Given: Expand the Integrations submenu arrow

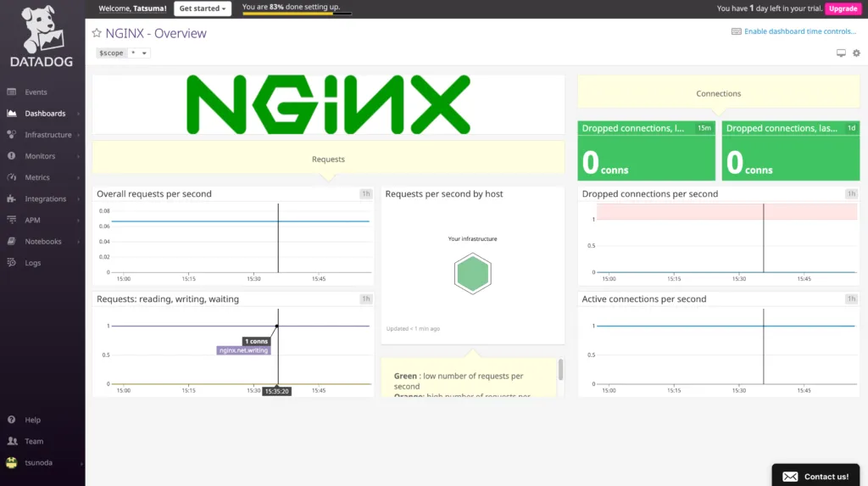Looking at the screenshot, I should point(78,199).
